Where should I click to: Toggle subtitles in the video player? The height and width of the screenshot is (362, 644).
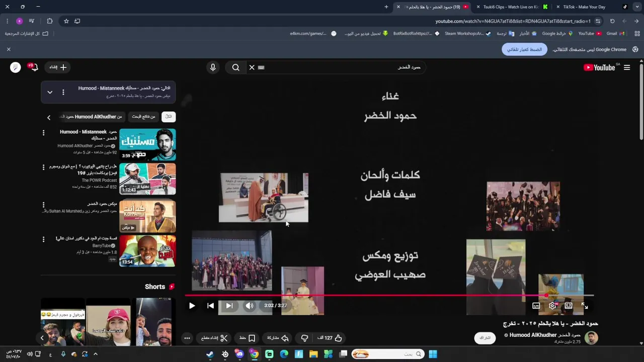536,306
